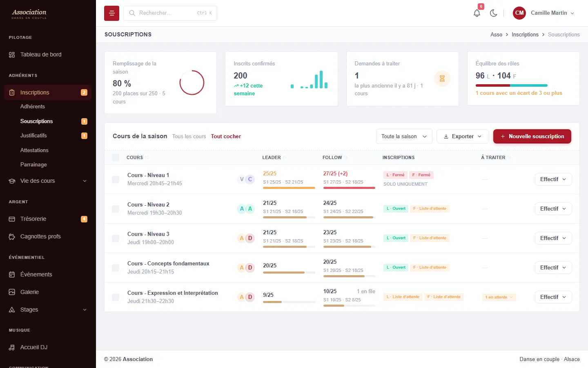
Task: Open Effectif dropdown for Expression et Interprétation
Action: tap(553, 297)
